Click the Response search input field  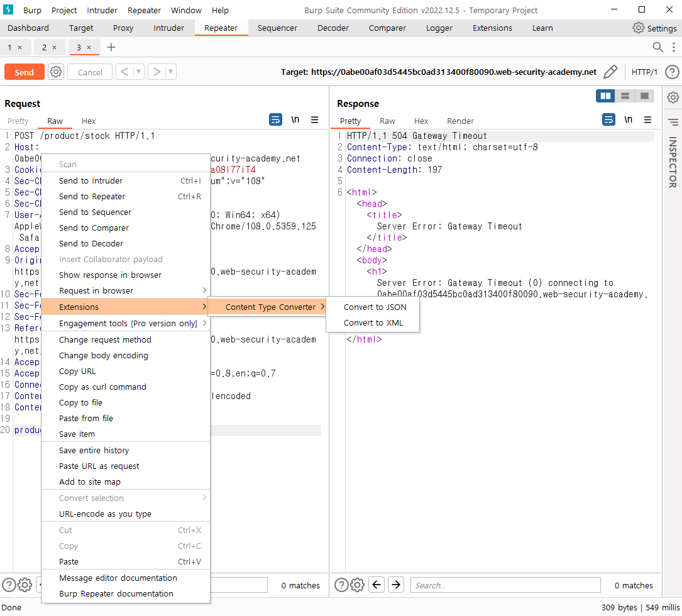(505, 585)
